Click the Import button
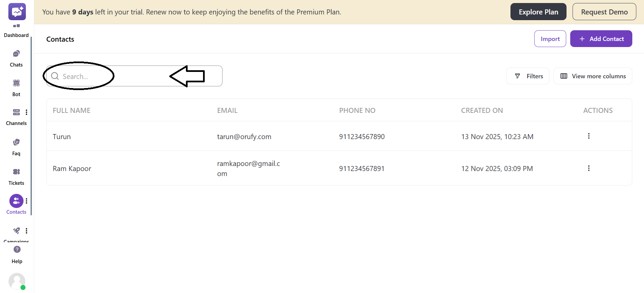 pos(550,39)
